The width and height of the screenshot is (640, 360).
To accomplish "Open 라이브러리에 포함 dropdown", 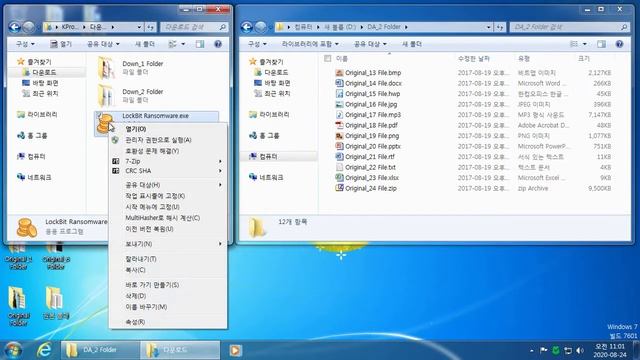I will click(x=310, y=44).
